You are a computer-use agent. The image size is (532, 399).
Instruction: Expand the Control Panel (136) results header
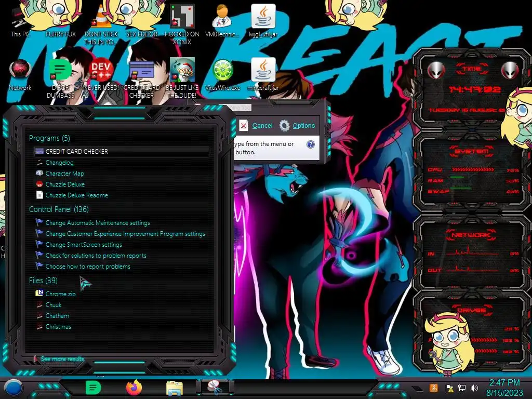pos(59,209)
